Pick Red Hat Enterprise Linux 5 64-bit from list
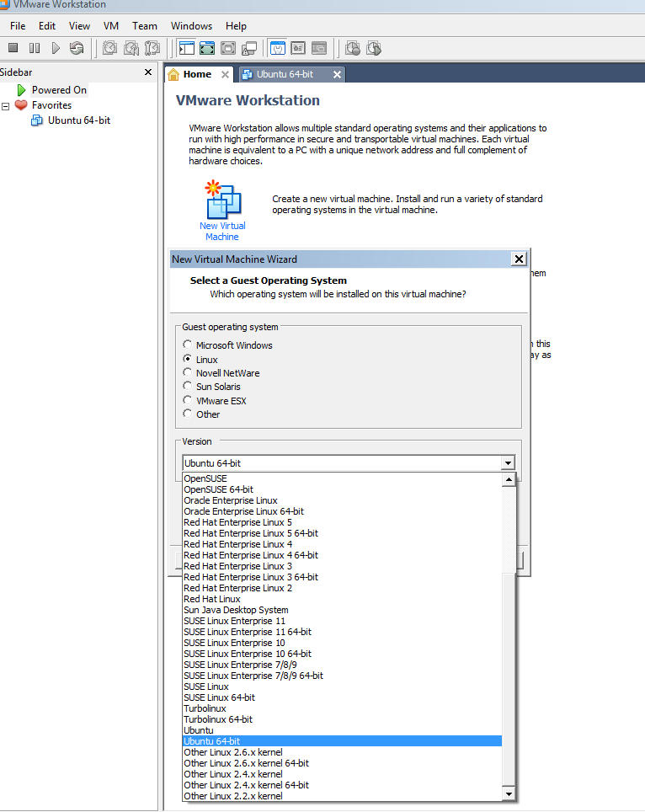Screen dimensions: 645x812 pyautogui.click(x=250, y=533)
